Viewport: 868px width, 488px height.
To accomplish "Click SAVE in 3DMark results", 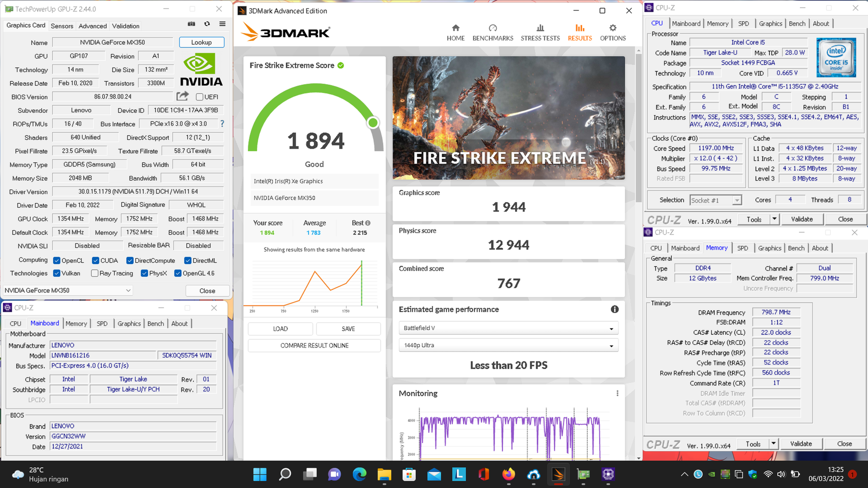I will pos(348,328).
